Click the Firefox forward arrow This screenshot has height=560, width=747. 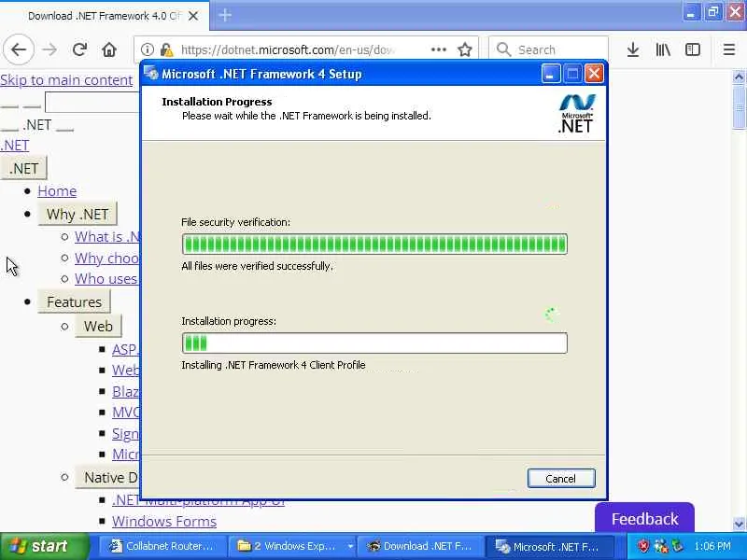click(x=49, y=49)
